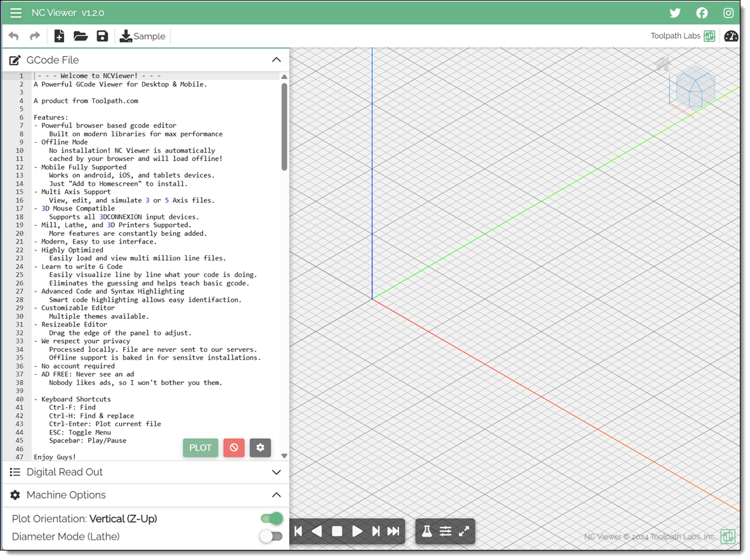This screenshot has height=560, width=750.
Task: Play the simulation forward
Action: (357, 531)
